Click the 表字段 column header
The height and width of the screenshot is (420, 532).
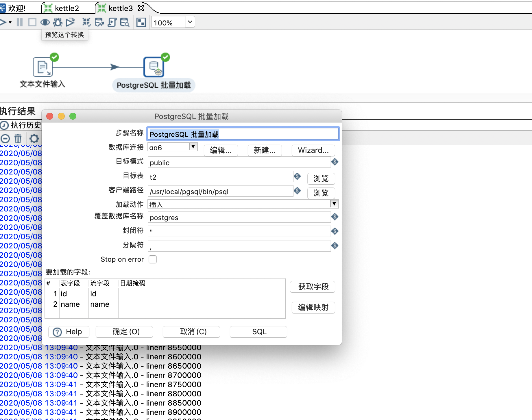[74, 283]
